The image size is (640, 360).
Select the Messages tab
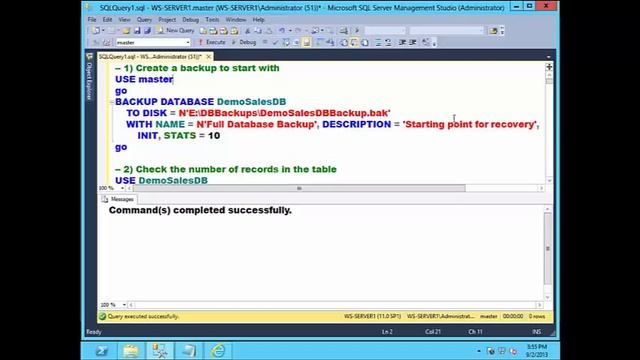coord(118,199)
